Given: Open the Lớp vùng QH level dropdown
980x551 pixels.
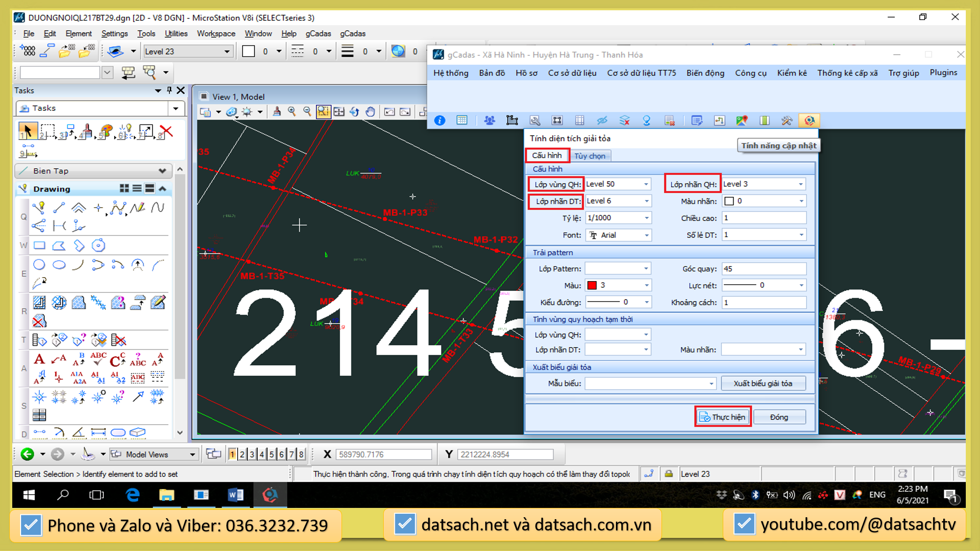Looking at the screenshot, I should 646,184.
